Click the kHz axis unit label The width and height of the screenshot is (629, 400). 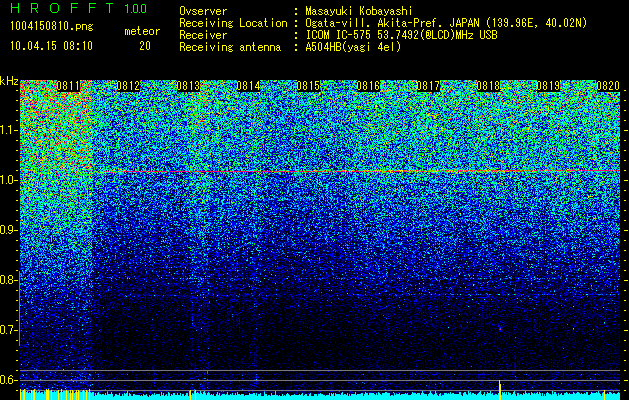pyautogui.click(x=9, y=81)
